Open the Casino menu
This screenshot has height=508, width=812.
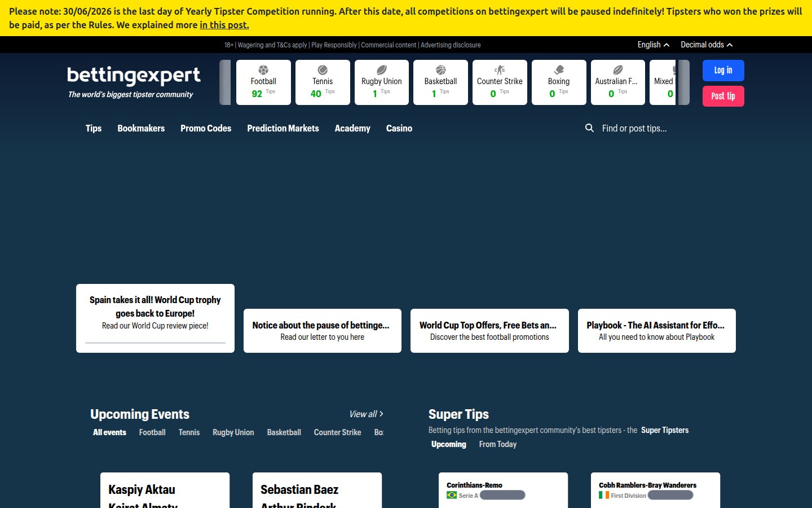coord(399,128)
